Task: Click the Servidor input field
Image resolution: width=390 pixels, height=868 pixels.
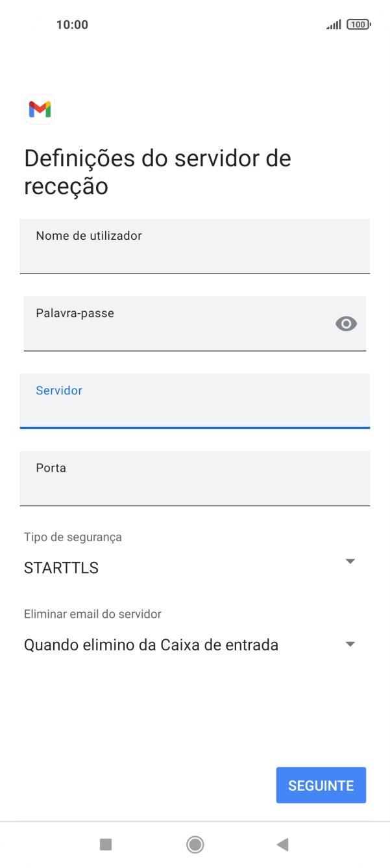Action: point(195,401)
